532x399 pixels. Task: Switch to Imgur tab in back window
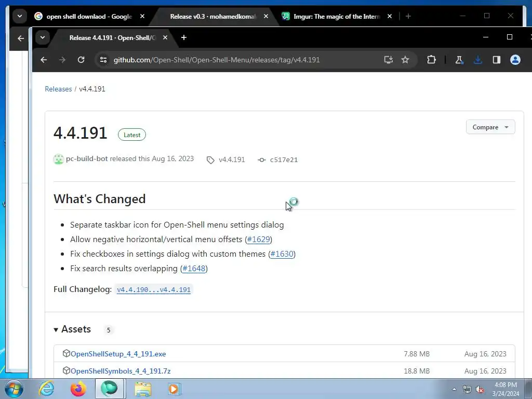336,16
